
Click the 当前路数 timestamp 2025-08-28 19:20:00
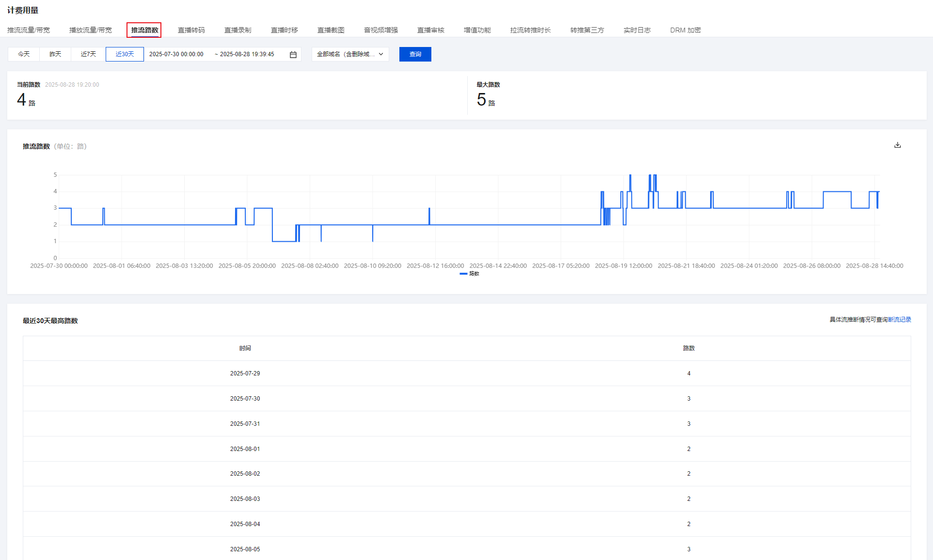coord(72,85)
